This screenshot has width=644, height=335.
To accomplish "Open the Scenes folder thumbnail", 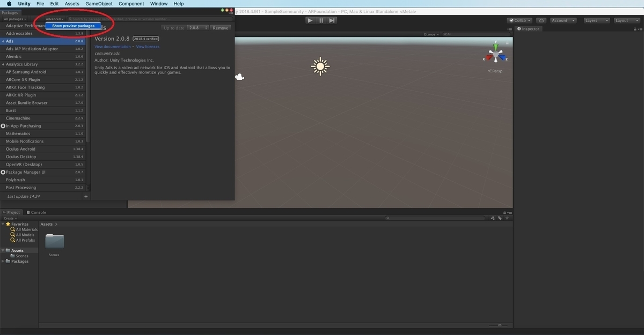I will 54,242.
